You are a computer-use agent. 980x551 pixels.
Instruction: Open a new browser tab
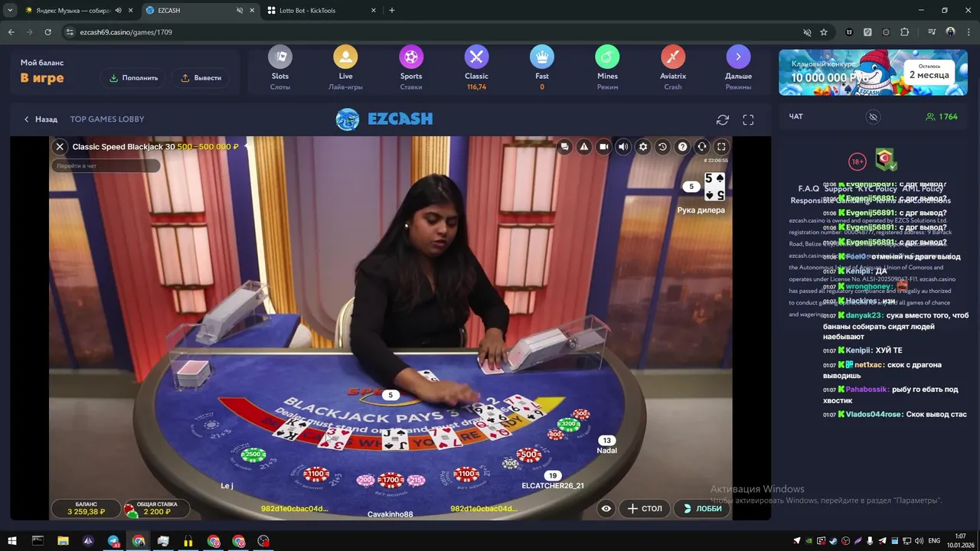(392, 11)
